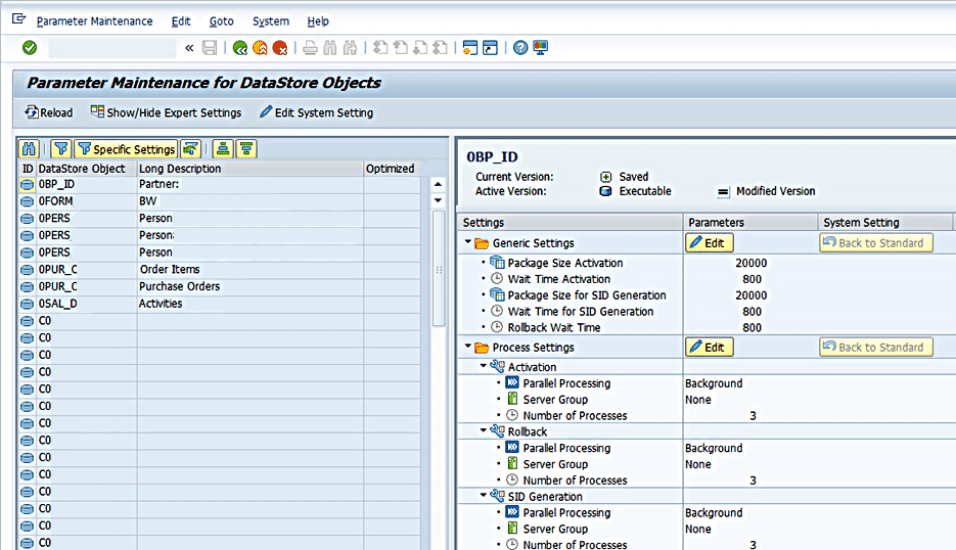
Task: Click the green Enter checkmark icon
Action: tap(29, 48)
